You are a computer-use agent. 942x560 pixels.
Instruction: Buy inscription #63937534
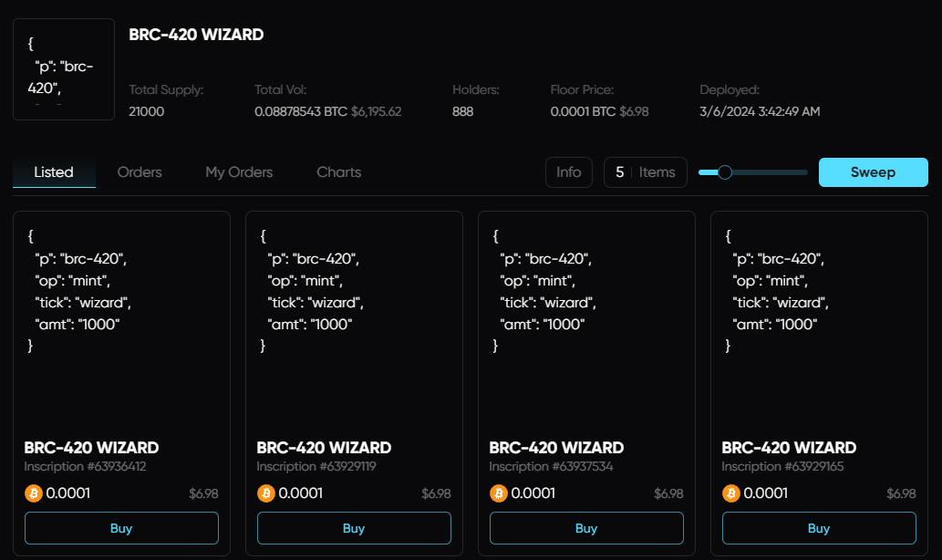point(586,528)
